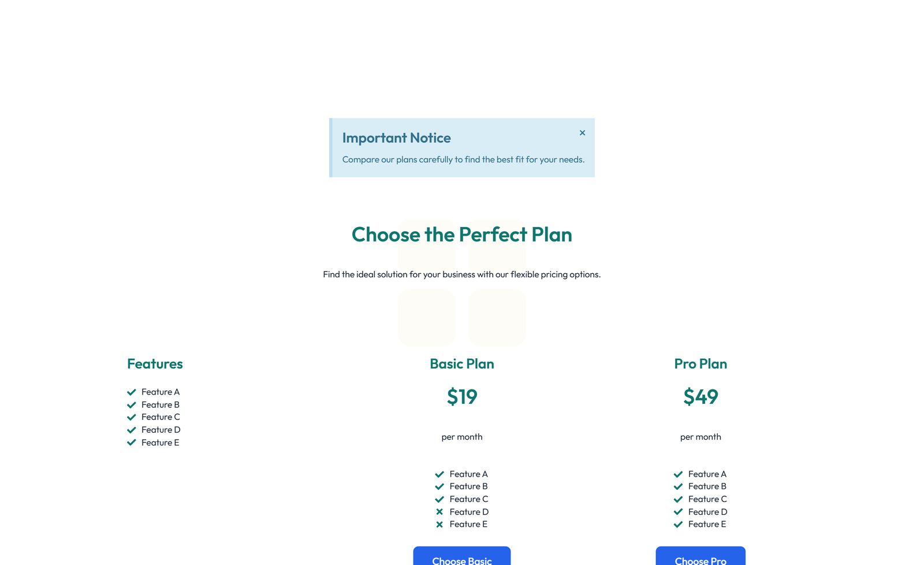Click the checkmark next to Feature B under Features
924x565 pixels.
coord(132,404)
